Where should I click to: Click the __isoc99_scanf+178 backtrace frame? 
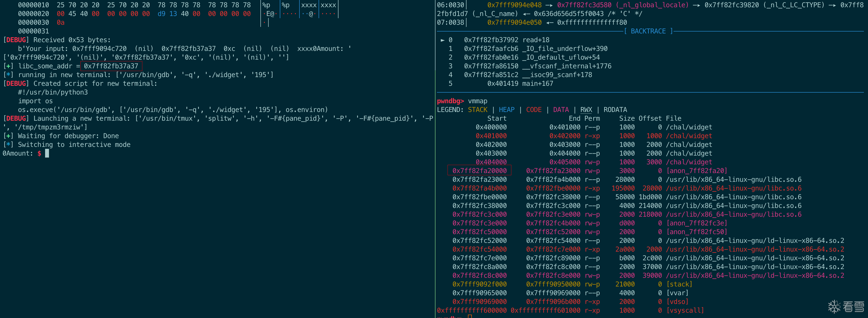(557, 75)
